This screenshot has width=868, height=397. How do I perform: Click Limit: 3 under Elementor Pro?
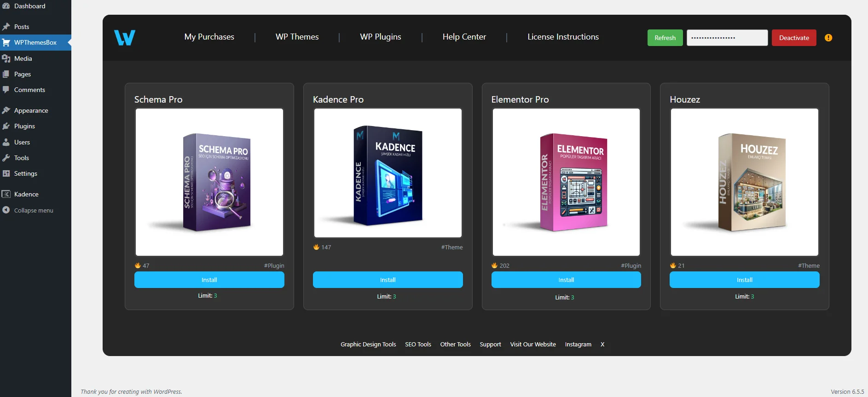click(x=565, y=297)
